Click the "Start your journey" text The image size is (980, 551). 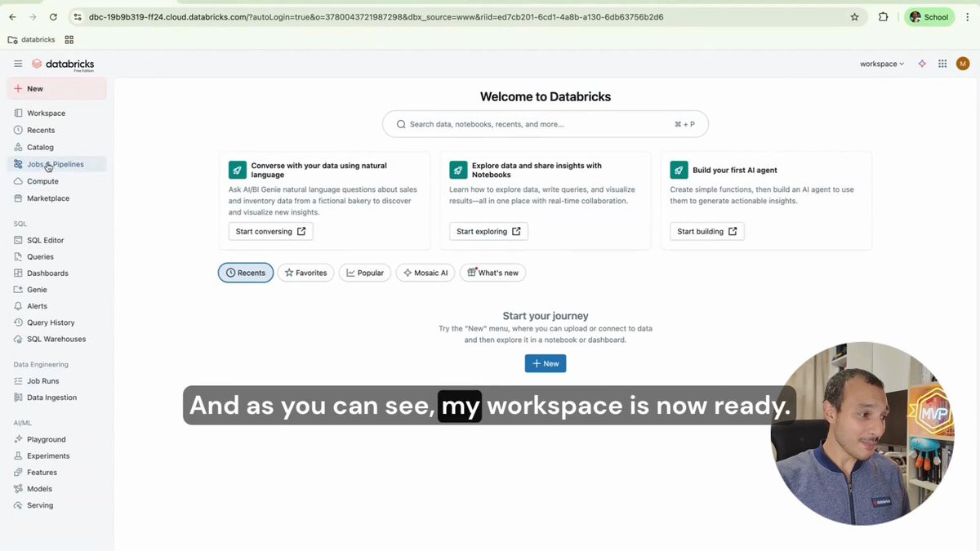tap(546, 316)
